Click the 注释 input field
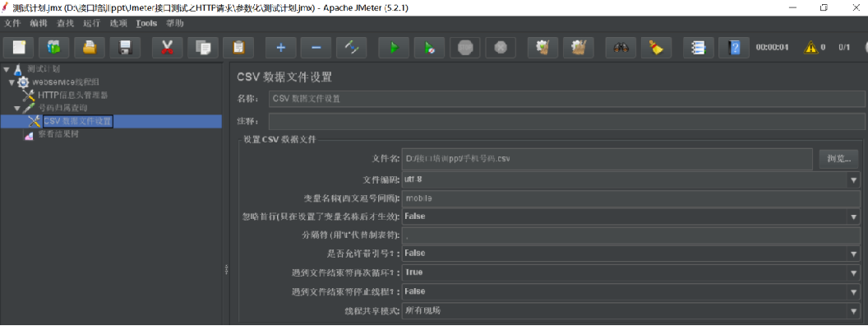This screenshot has height=326, width=868. tap(566, 121)
